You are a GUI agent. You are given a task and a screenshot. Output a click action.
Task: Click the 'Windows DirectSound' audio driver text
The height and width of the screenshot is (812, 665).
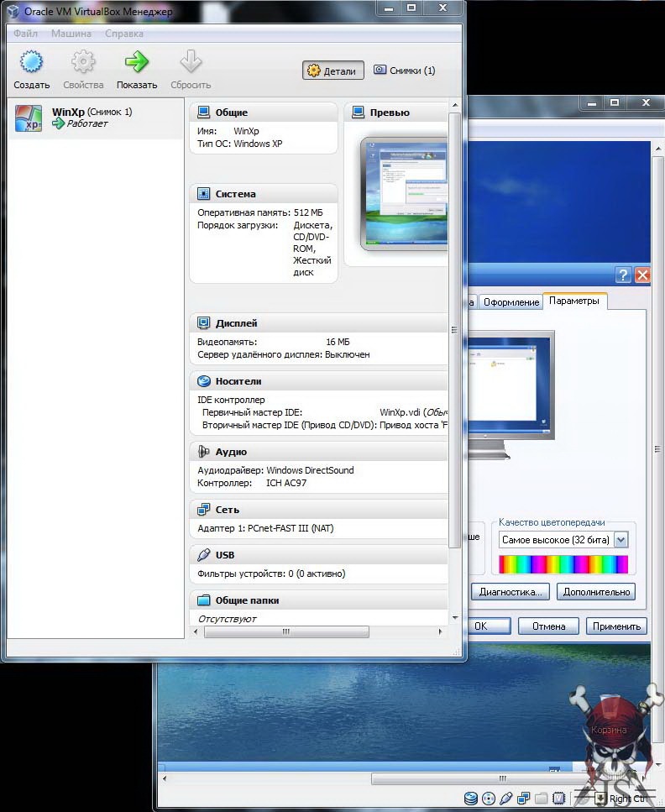[x=310, y=470]
